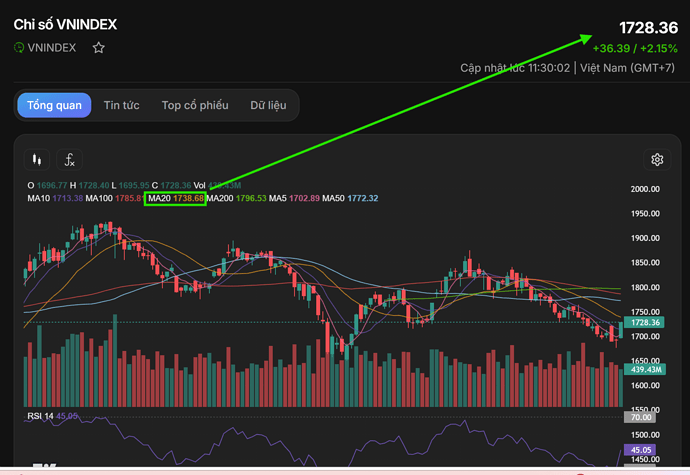The width and height of the screenshot is (690, 475).
Task: Click the RSI value tag 45.05
Action: [x=640, y=450]
